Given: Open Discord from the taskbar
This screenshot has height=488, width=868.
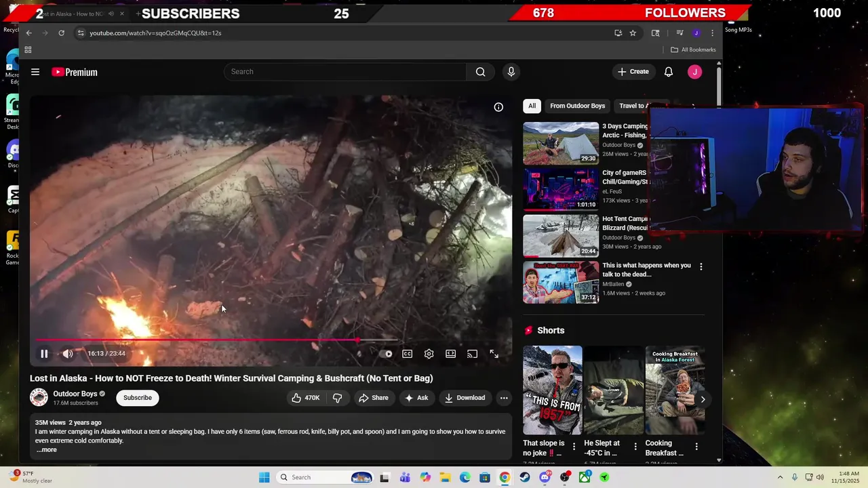Looking at the screenshot, I should pyautogui.click(x=545, y=477).
